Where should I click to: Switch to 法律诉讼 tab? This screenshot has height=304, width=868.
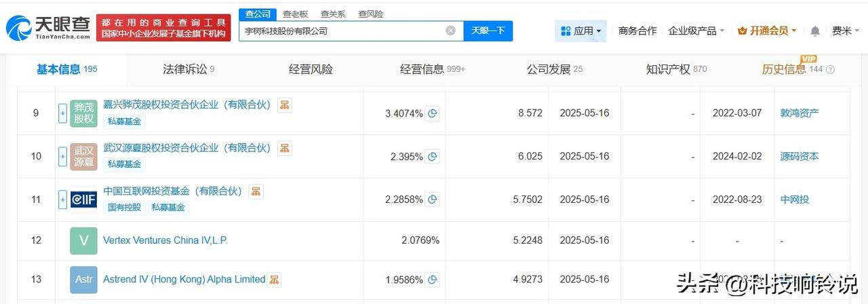189,69
